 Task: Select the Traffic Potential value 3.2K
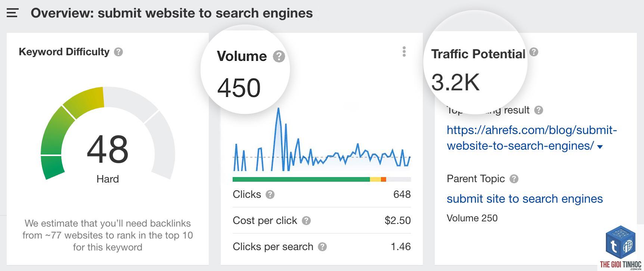455,82
